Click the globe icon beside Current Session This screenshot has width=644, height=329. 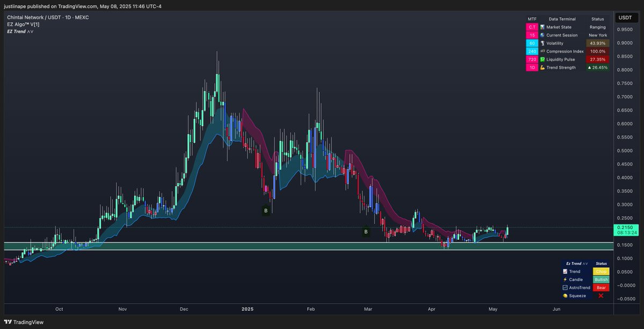pyautogui.click(x=543, y=35)
